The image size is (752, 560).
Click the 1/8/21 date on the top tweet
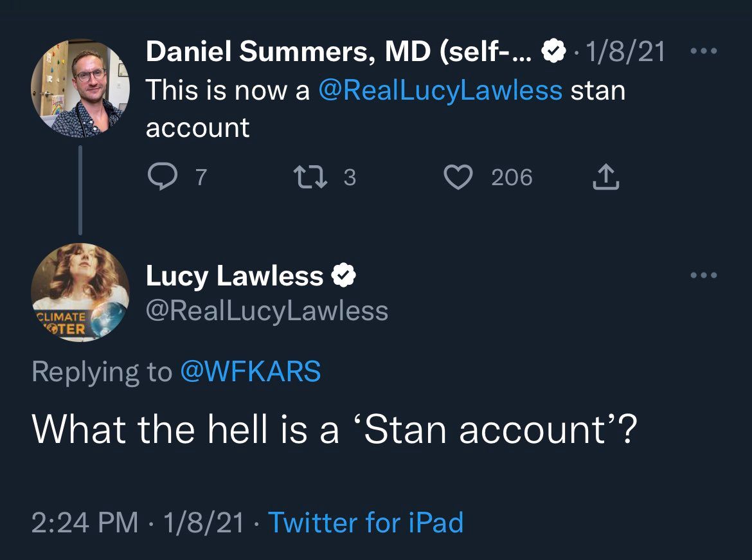pyautogui.click(x=625, y=52)
